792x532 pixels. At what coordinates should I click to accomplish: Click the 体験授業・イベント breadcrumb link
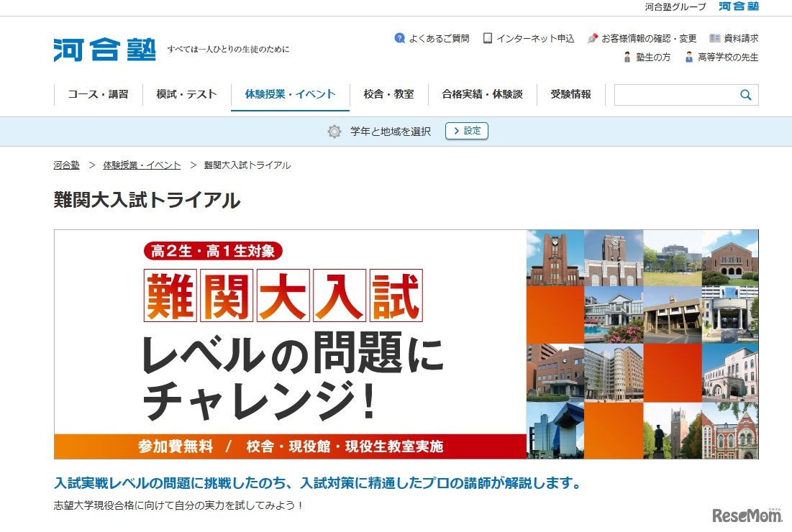click(x=142, y=165)
